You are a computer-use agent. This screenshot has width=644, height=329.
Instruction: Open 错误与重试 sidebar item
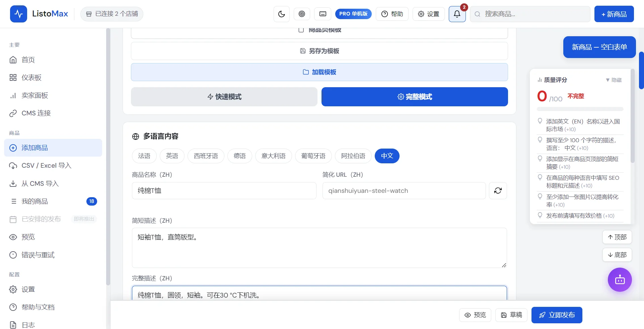(53, 255)
